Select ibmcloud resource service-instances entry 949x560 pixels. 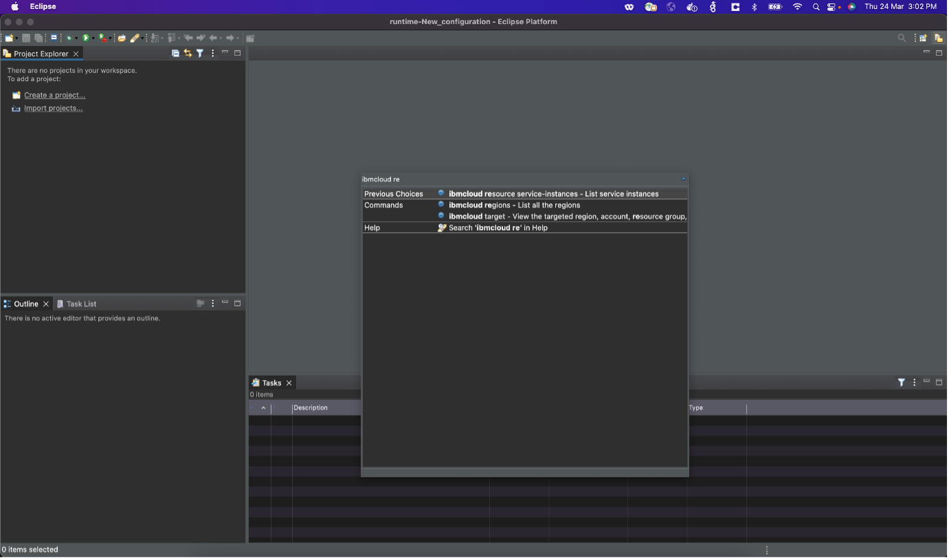pyautogui.click(x=553, y=194)
